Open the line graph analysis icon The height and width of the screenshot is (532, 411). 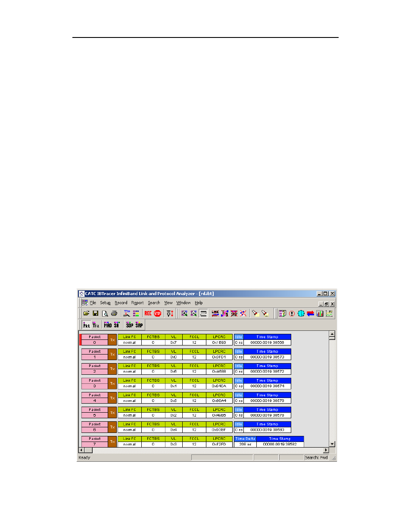pyautogui.click(x=329, y=314)
